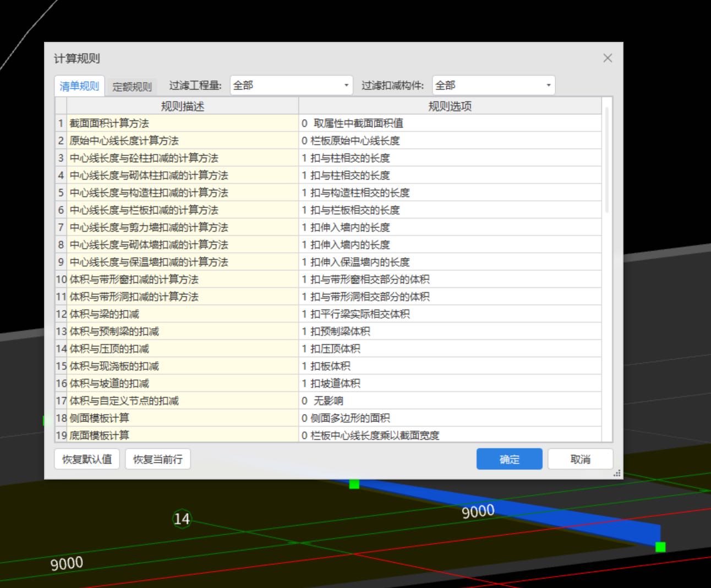
Task: Click option 1 扣坡道体积
Action: (x=450, y=383)
